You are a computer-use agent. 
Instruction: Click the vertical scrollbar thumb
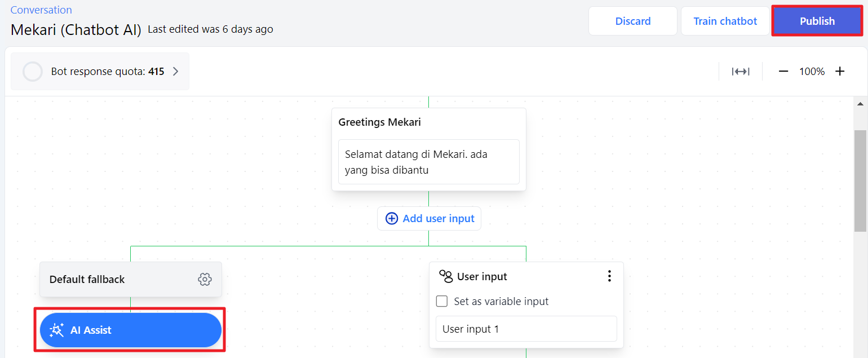point(860,181)
